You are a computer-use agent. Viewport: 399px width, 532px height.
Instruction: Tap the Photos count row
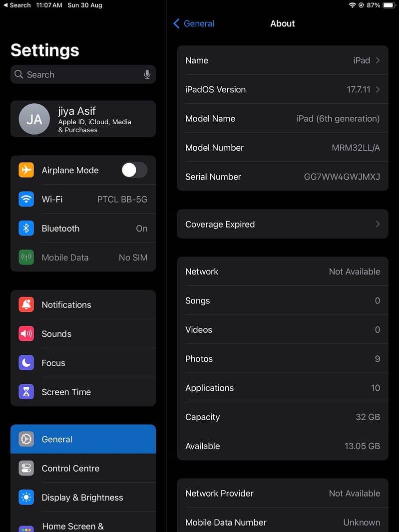pos(283,359)
